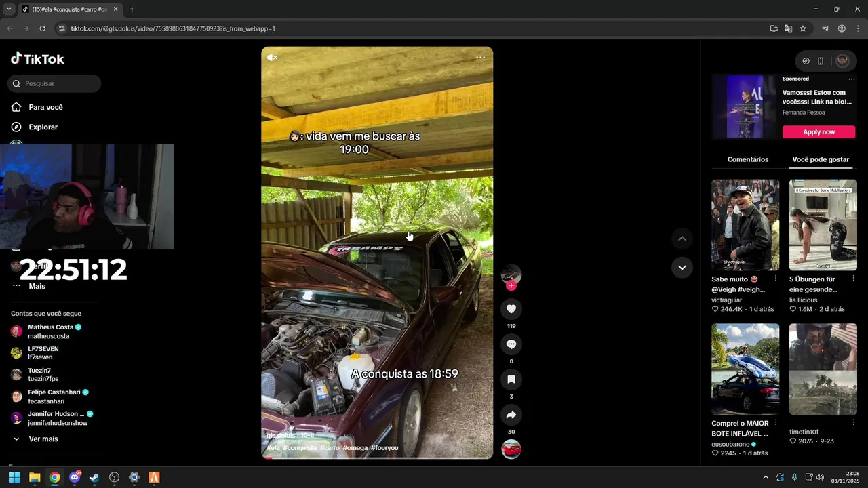Viewport: 868px width, 488px height.
Task: Reload the page in Chrome
Action: (42, 28)
